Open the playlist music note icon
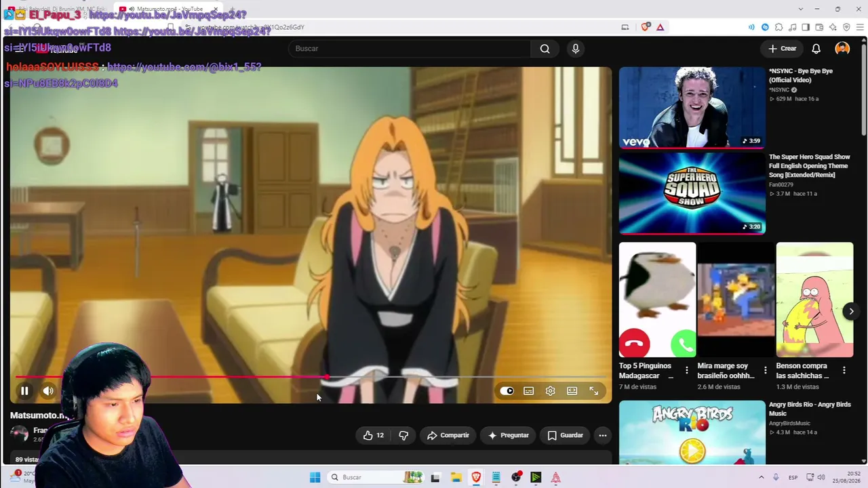This screenshot has height=488, width=868. pyautogui.click(x=792, y=27)
